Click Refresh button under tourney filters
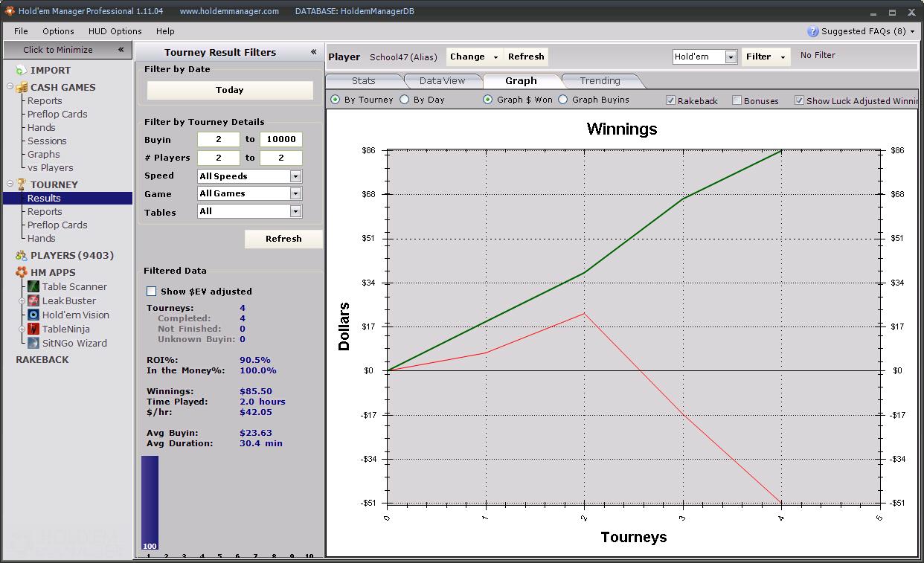This screenshot has width=924, height=563. point(283,239)
